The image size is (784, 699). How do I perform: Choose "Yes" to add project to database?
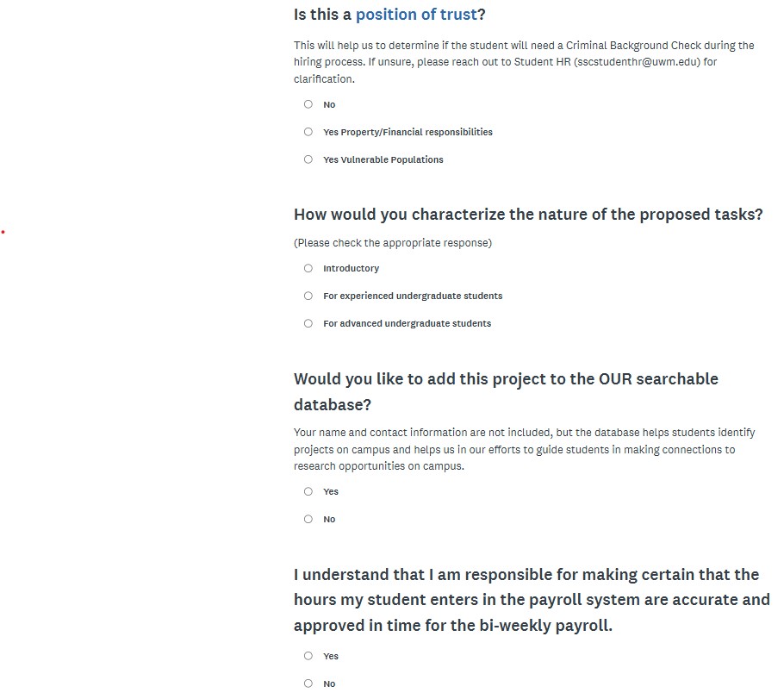[x=308, y=491]
